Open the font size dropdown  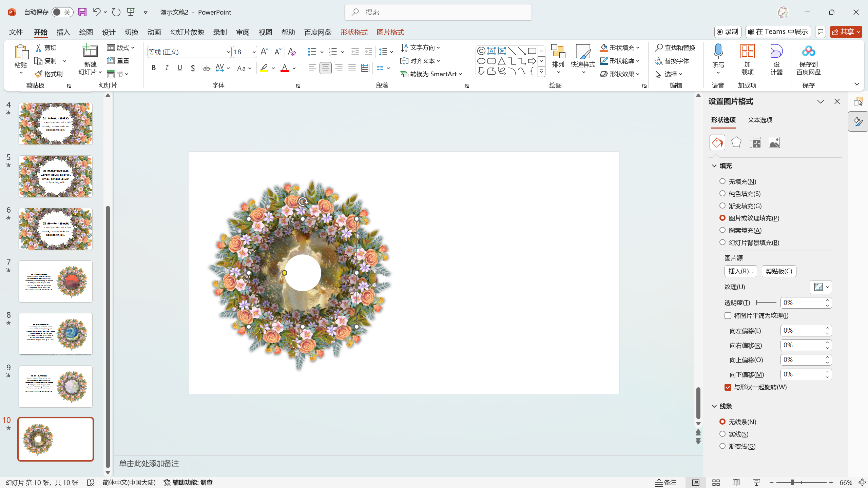pos(254,52)
